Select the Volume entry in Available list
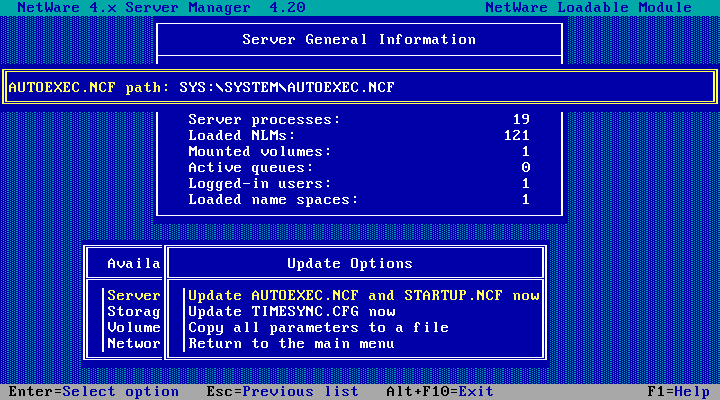The width and height of the screenshot is (720, 400). tap(134, 327)
